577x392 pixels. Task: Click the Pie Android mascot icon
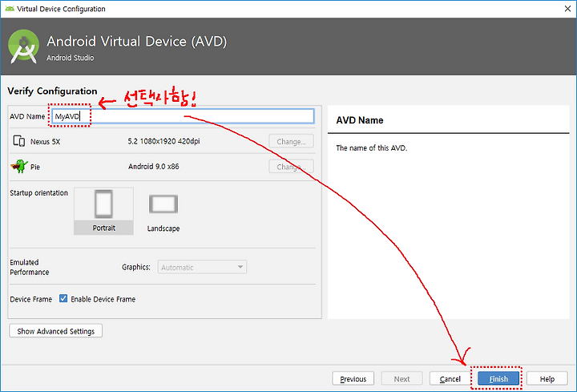click(19, 166)
